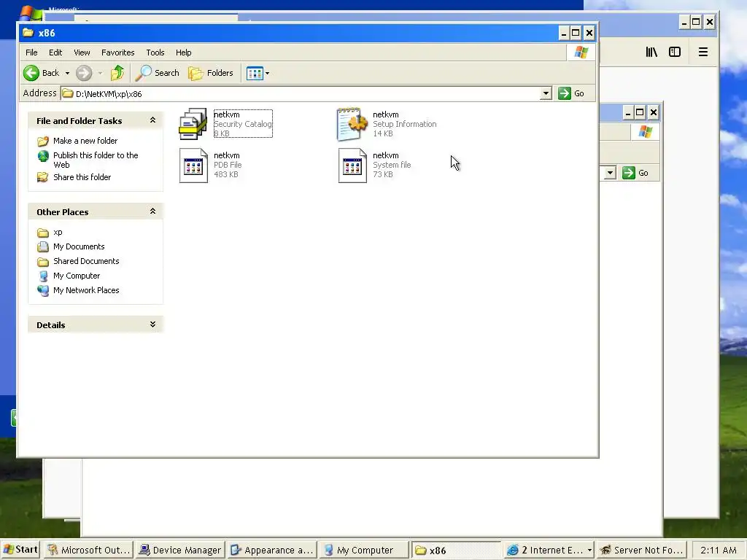The width and height of the screenshot is (747, 560).
Task: Click the grayed Forward arrow button
Action: coord(84,73)
